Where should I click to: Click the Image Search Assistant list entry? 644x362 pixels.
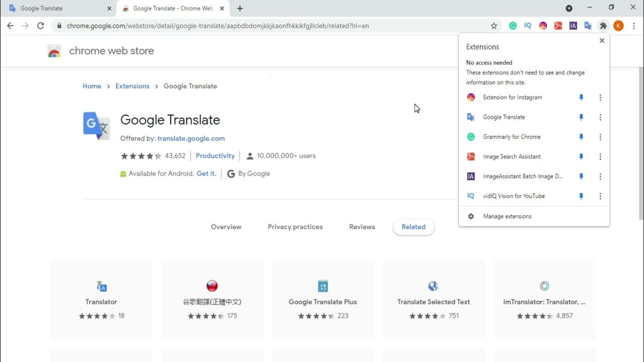[x=512, y=157]
